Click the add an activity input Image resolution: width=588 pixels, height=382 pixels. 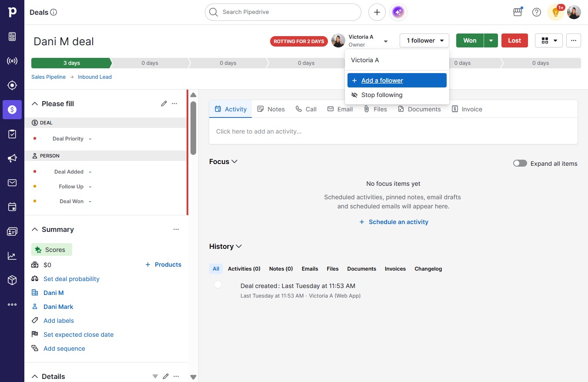[x=393, y=131]
